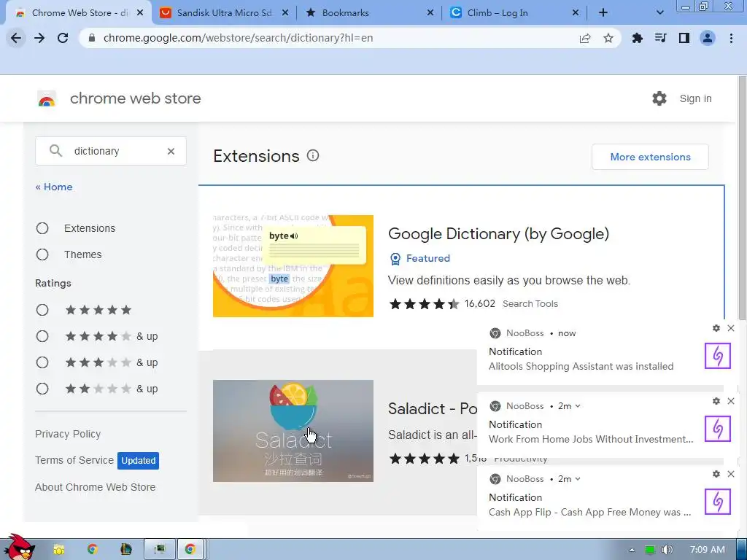Image resolution: width=747 pixels, height=560 pixels.
Task: Close the Bookmarks tab
Action: pos(430,13)
